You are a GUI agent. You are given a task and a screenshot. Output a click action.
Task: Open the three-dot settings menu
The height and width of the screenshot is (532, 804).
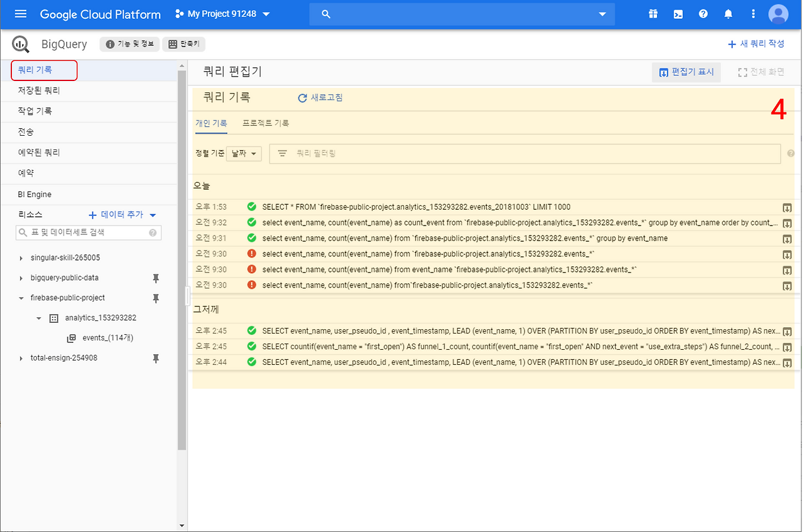(754, 14)
